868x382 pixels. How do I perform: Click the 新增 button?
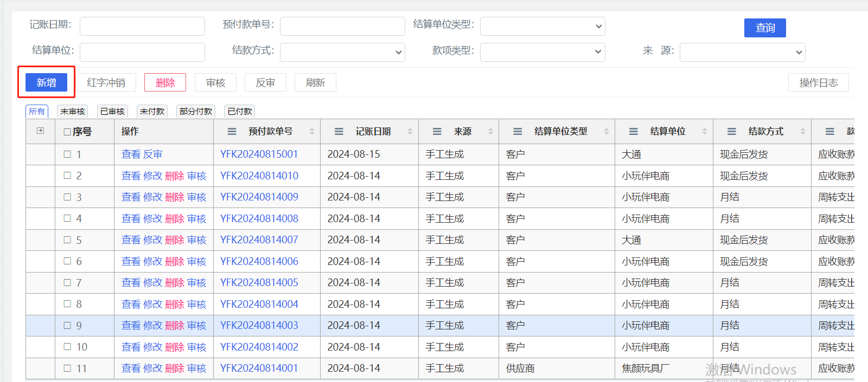pyautogui.click(x=46, y=82)
